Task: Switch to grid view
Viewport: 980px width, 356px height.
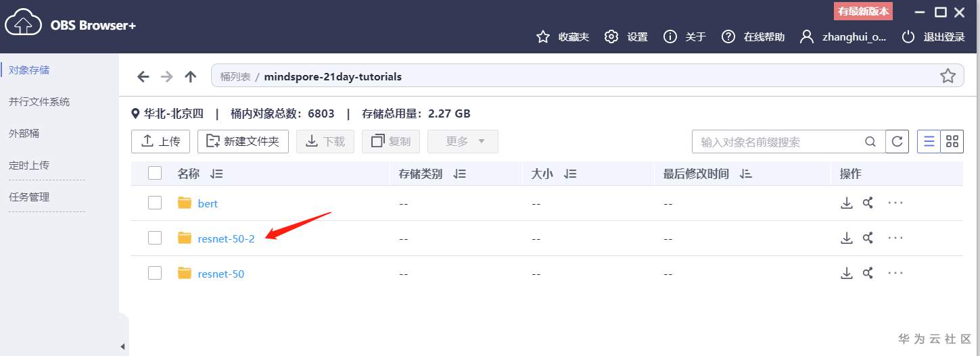Action: tap(952, 141)
